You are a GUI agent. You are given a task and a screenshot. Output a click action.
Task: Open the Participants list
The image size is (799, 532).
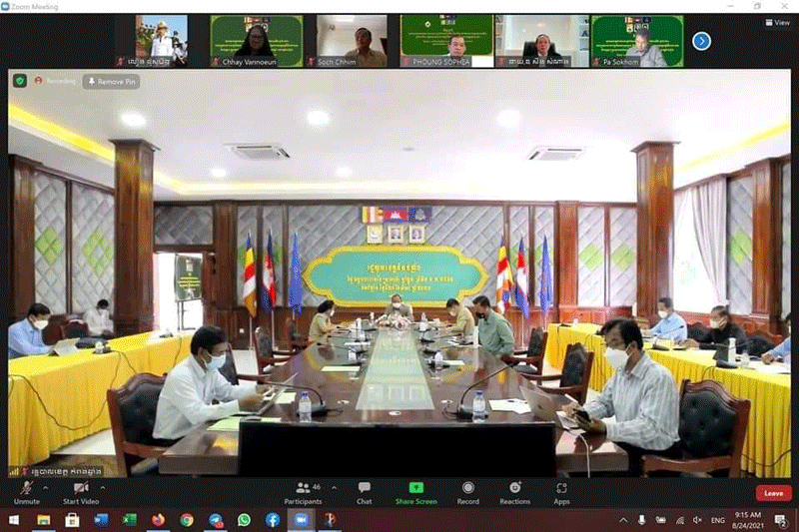click(x=303, y=487)
